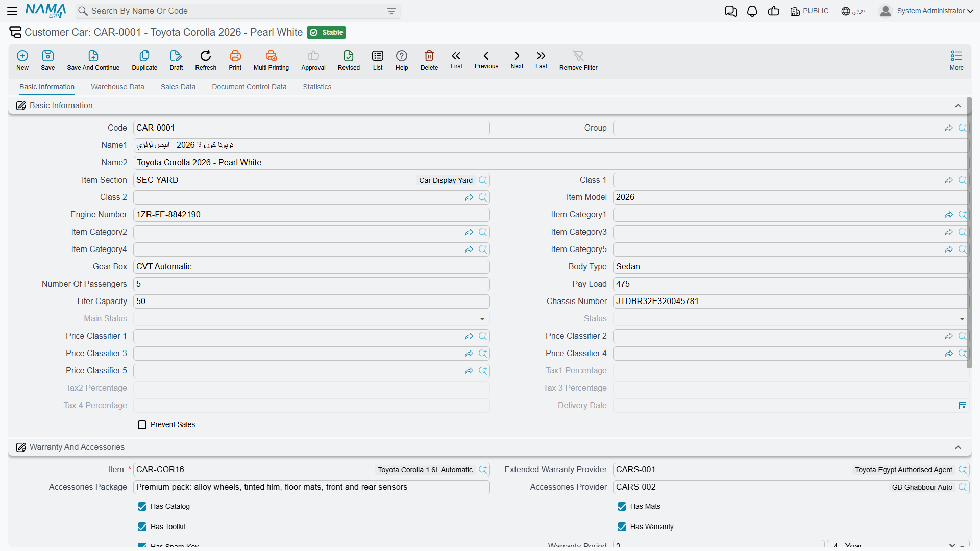Expand the Main Status dropdown
The height and width of the screenshot is (551, 980).
pos(482,319)
